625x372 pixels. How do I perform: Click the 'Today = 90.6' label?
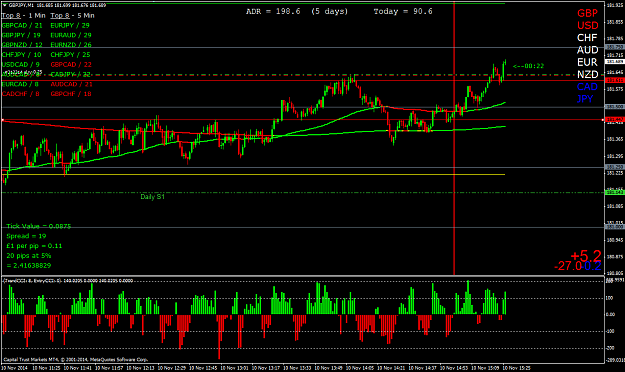coord(403,12)
